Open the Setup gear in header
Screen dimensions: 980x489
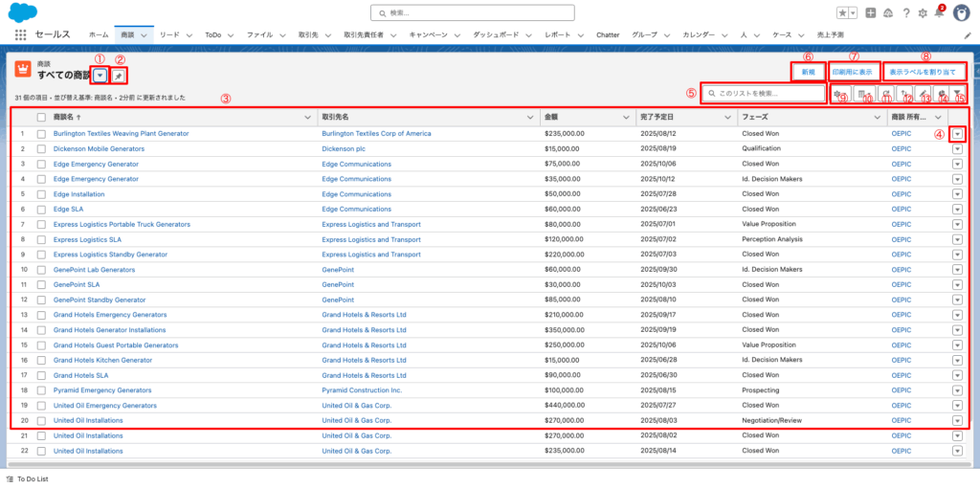(x=923, y=13)
